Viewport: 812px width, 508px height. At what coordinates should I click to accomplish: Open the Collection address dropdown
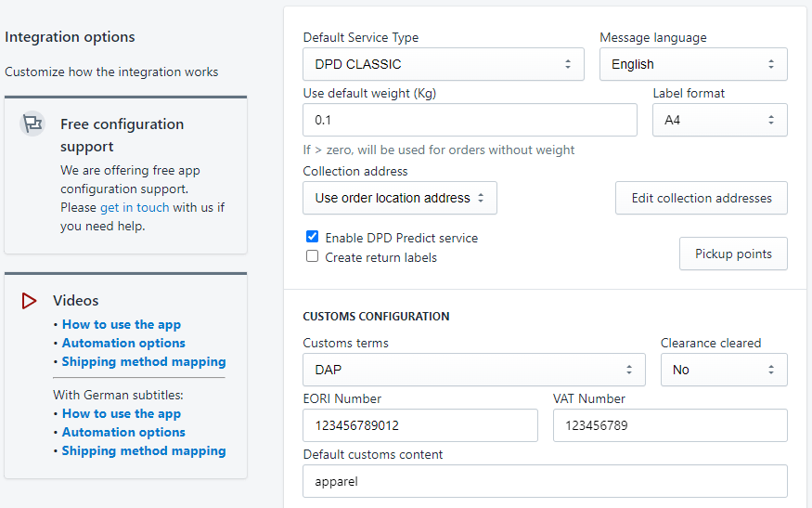[400, 198]
